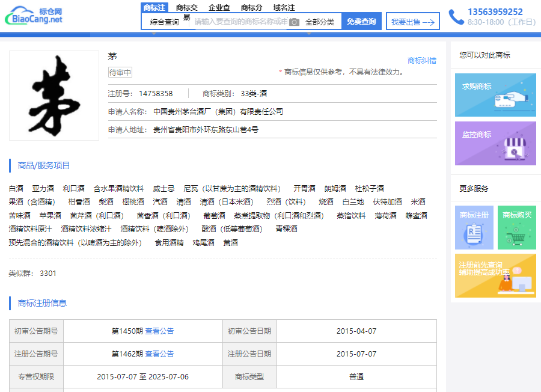Screen dimensions: 541x392
Task: Click applicant name 中国贵州茅台酒厂（集团）有限责任公司
Action: (218, 111)
